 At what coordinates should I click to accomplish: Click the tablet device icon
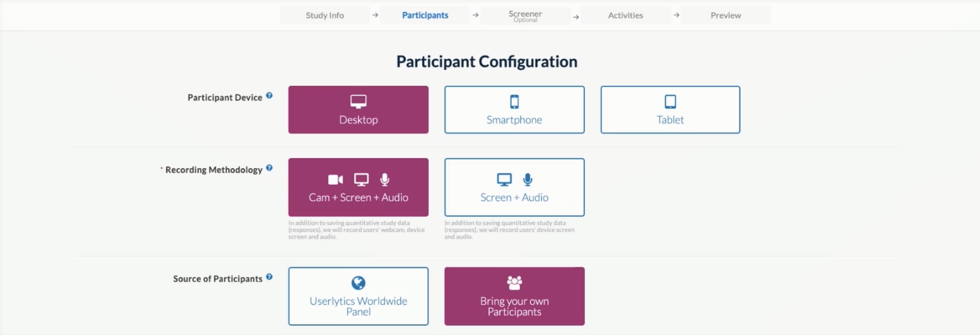[x=670, y=102]
